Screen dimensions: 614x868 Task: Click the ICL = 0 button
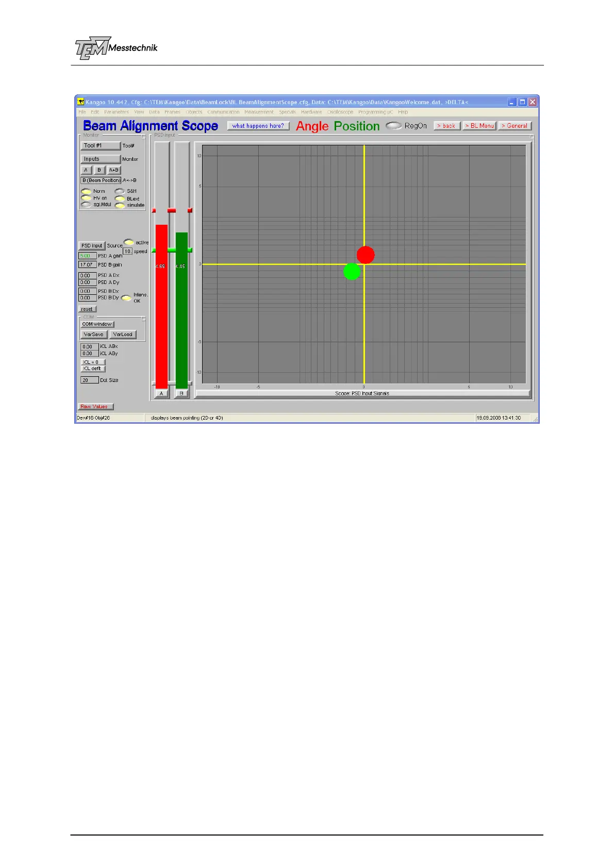(93, 362)
